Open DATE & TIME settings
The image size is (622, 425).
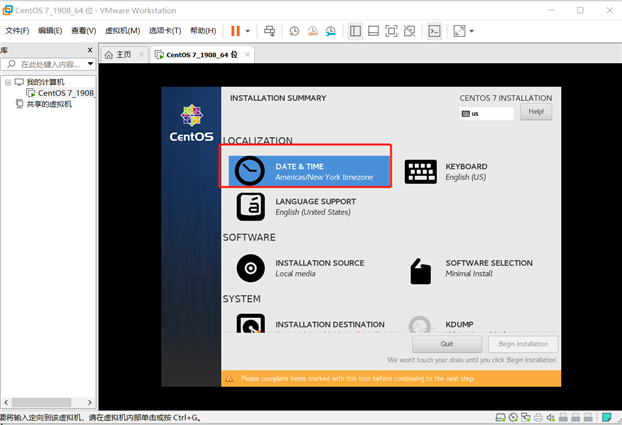310,171
